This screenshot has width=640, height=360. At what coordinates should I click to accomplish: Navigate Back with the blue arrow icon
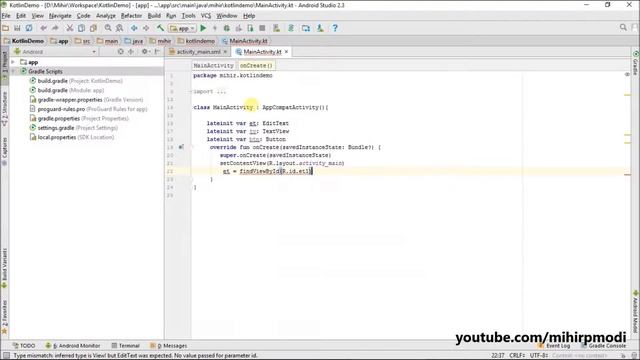click(x=134, y=28)
